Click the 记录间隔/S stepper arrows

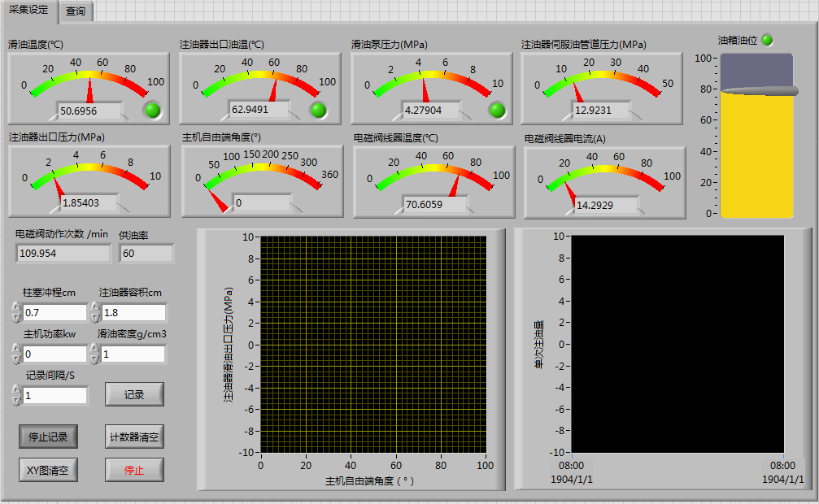(16, 395)
